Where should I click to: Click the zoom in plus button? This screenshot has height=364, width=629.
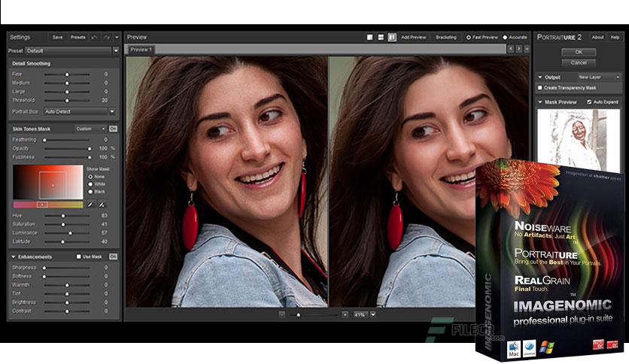click(x=345, y=314)
